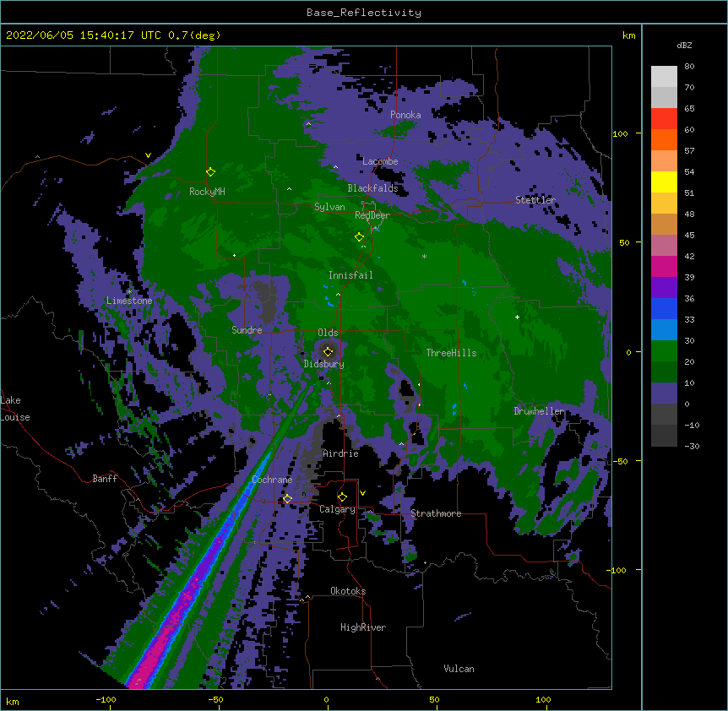This screenshot has width=728, height=711.
Task: Click the Base_Reflectivity title
Action: pos(364,13)
